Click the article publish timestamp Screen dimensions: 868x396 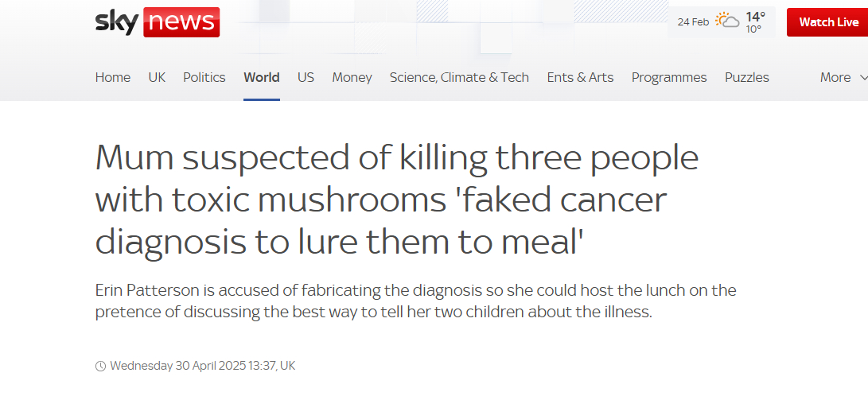203,367
